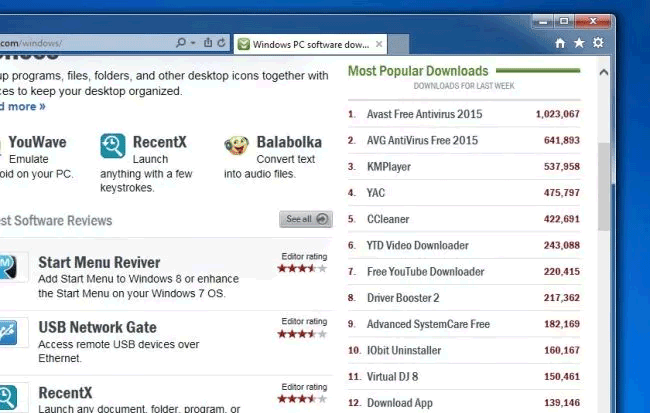Click the search magnifier in address bar

(x=181, y=42)
